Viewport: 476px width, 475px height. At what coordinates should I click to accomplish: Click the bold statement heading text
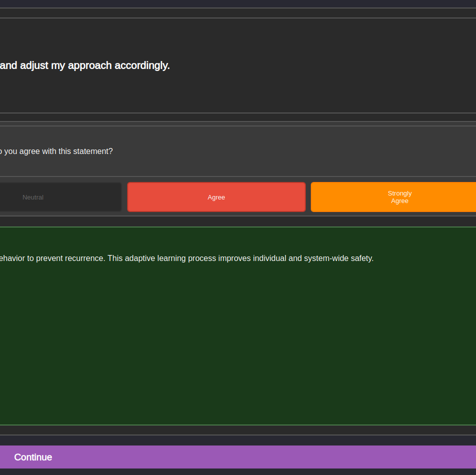(85, 65)
